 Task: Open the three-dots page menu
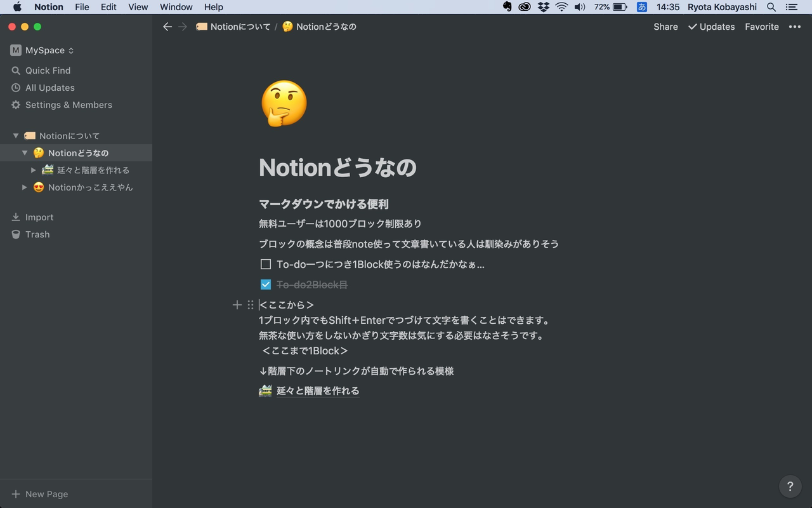coord(795,27)
